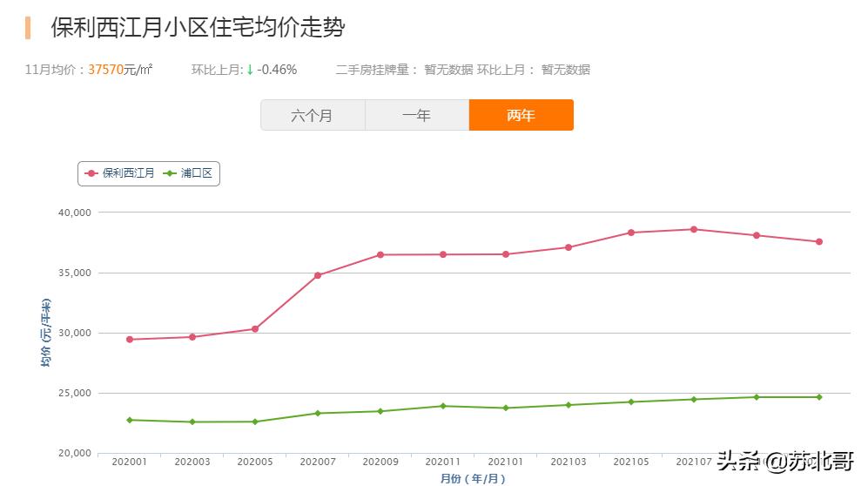The image size is (868, 486).
Task: Click the 30,000 y-axis label
Action: (75, 333)
